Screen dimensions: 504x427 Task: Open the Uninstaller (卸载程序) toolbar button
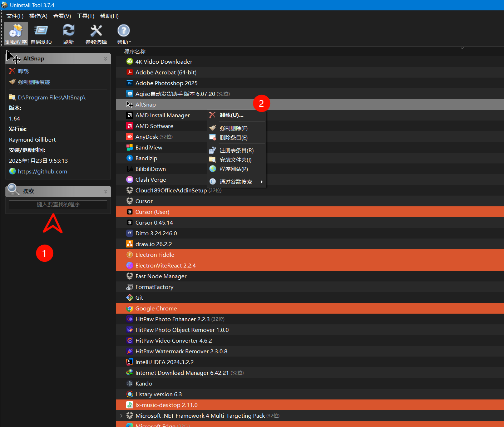tap(16, 34)
